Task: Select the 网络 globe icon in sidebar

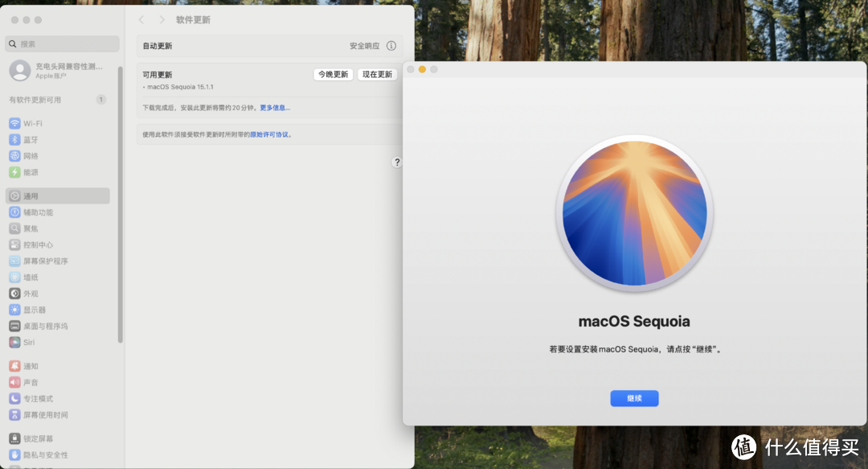Action: click(x=15, y=156)
